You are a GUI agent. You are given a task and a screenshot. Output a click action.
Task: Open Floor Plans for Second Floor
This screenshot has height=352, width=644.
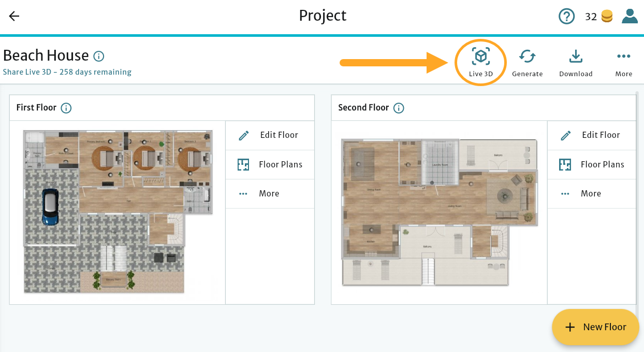(592, 165)
